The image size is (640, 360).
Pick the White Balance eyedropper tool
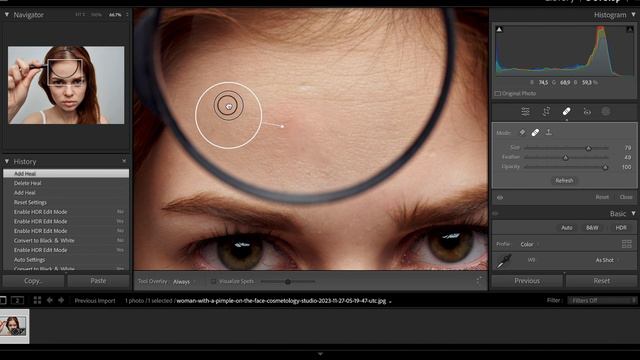(x=504, y=261)
